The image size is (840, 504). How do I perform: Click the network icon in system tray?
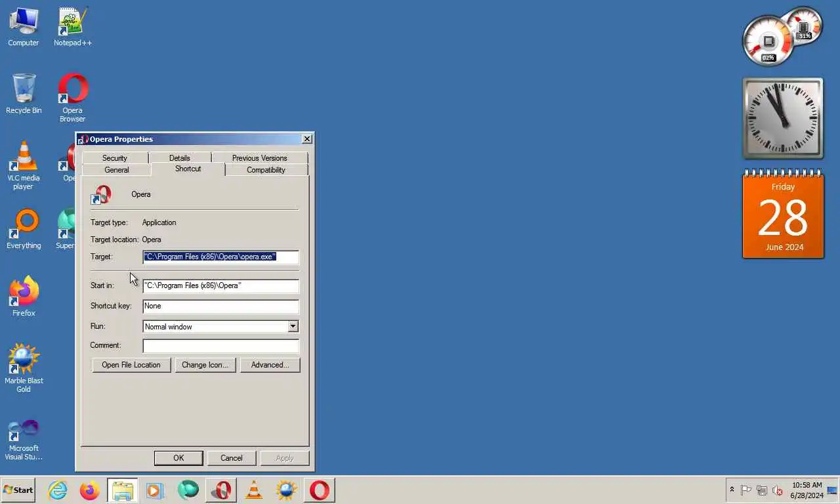(762, 490)
